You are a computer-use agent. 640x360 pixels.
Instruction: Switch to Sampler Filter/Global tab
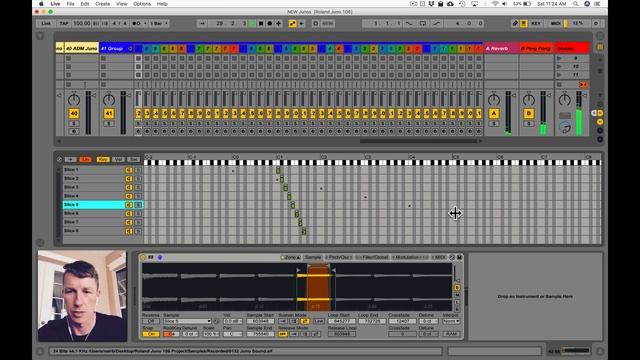372,258
